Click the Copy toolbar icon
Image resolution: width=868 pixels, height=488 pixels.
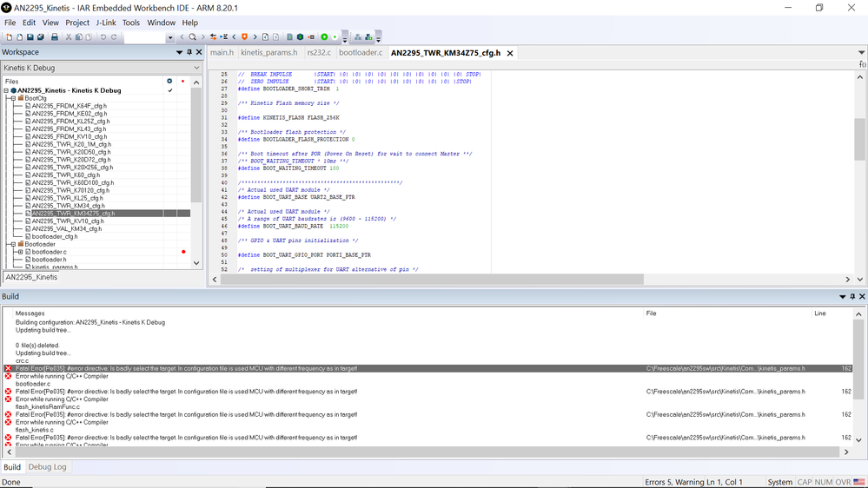(x=78, y=37)
